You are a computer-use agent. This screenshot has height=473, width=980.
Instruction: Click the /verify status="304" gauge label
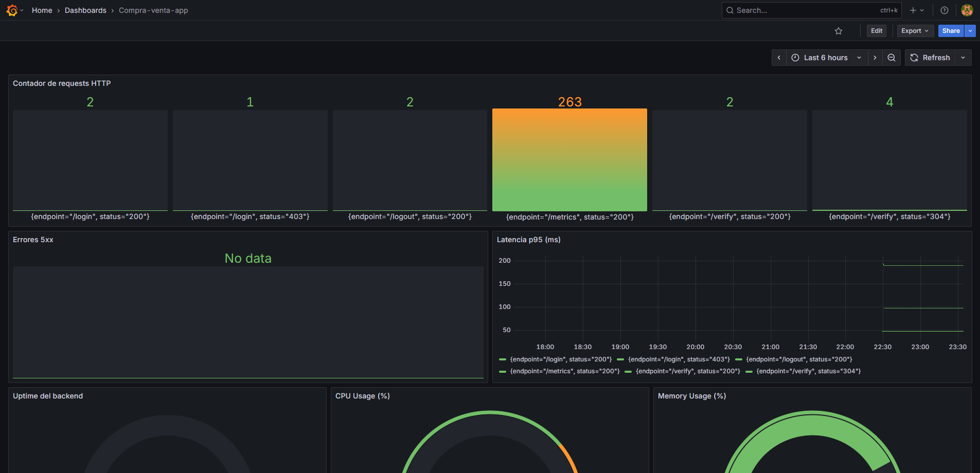[889, 216]
